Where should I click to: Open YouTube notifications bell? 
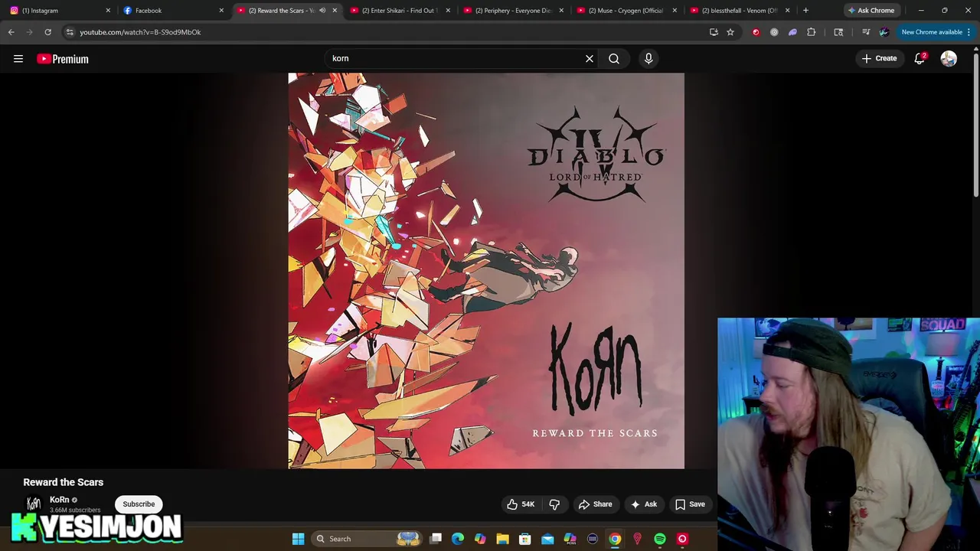click(920, 59)
